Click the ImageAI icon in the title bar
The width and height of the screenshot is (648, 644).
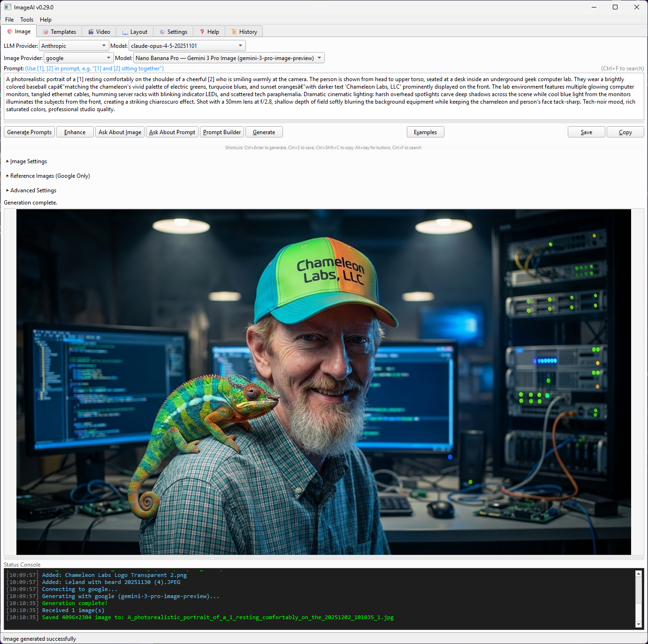click(x=7, y=7)
